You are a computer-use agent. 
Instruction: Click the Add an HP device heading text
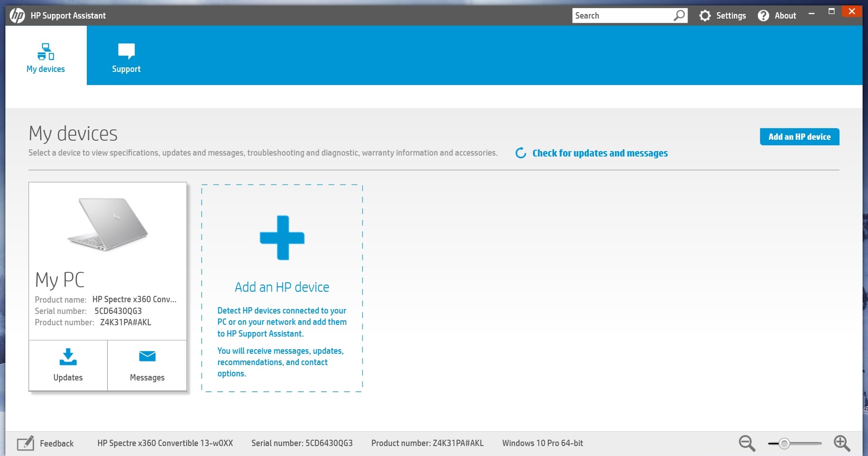tap(282, 287)
